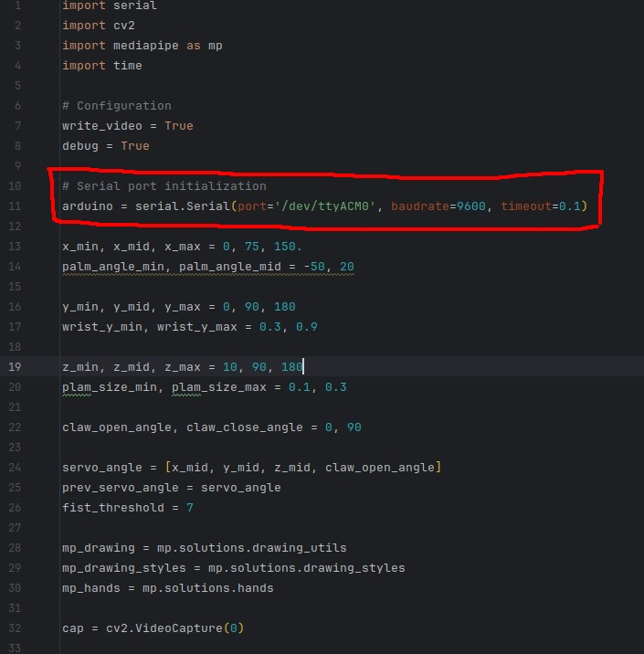Viewport: 644px width, 654px height.
Task: Click the 'arduino' variable name
Action: click(88, 206)
